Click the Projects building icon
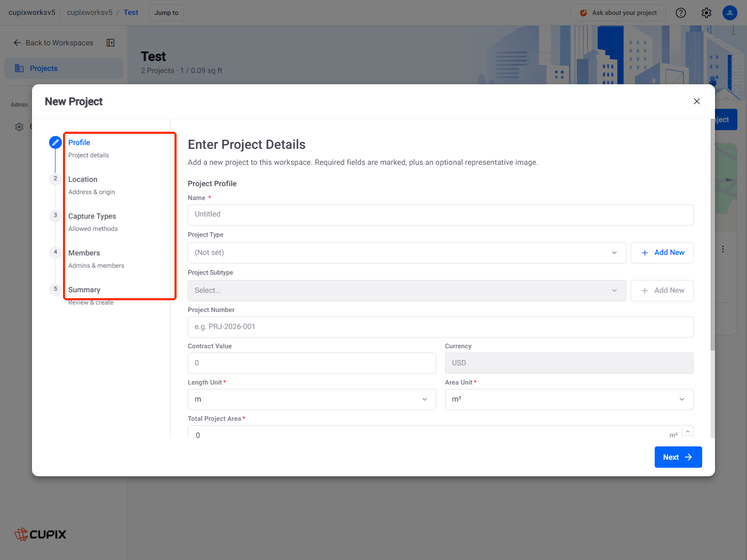 tap(19, 68)
